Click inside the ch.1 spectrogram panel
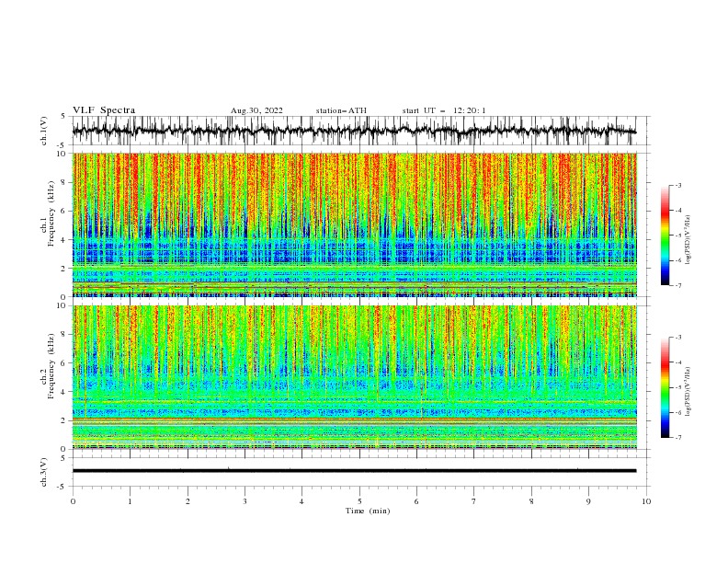The height and width of the screenshot is (563, 728). coord(355,224)
